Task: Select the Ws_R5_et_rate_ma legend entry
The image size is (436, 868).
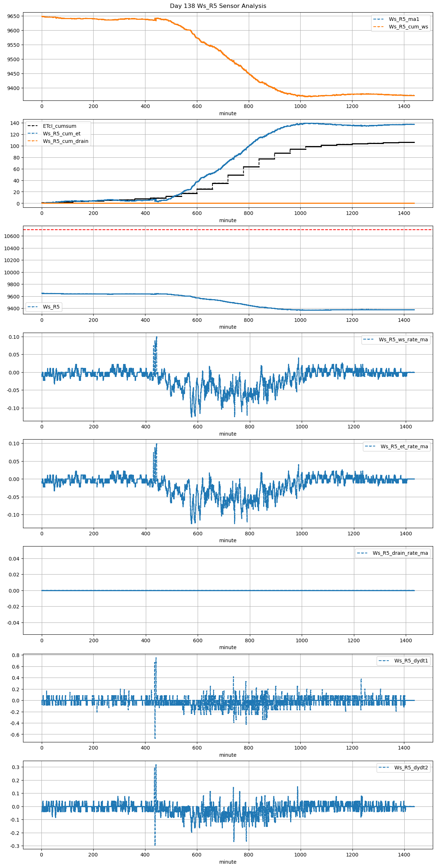Action: (x=404, y=447)
